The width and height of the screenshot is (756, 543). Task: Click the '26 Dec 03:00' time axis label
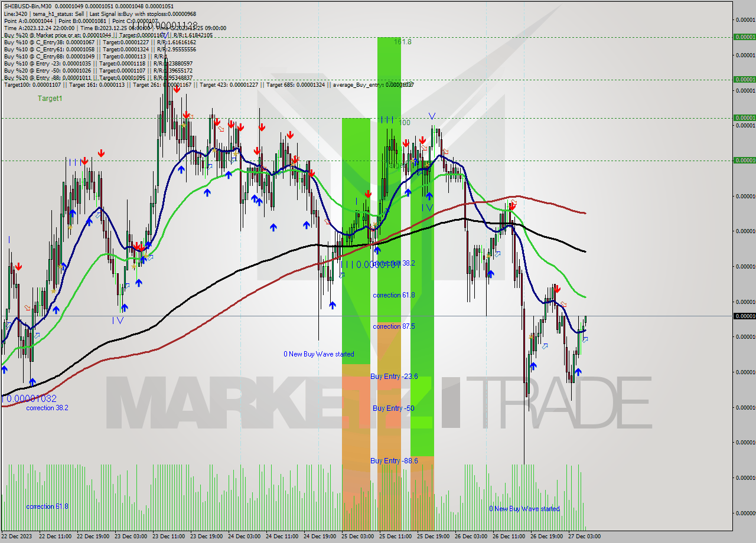tap(471, 537)
